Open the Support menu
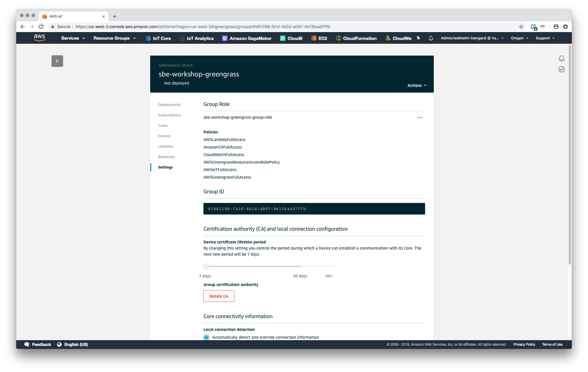 pyautogui.click(x=545, y=38)
